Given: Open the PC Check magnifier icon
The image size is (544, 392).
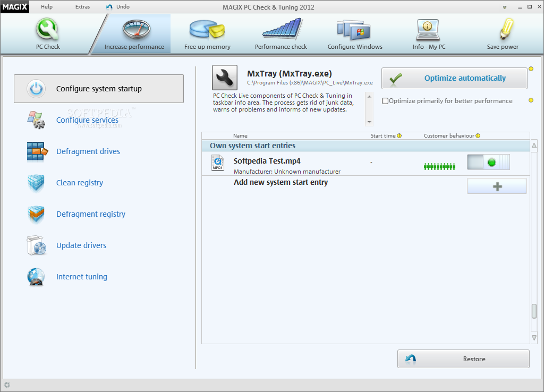Looking at the screenshot, I should pyautogui.click(x=47, y=30).
